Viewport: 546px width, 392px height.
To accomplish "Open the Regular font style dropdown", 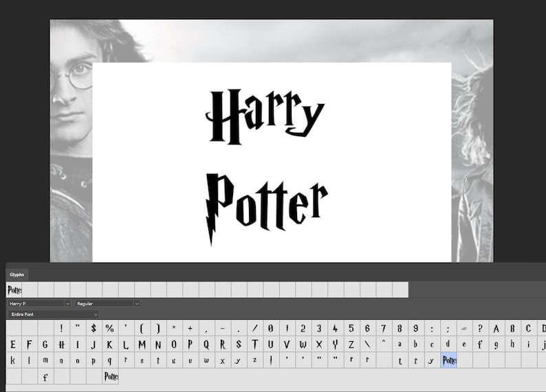I will [x=107, y=303].
